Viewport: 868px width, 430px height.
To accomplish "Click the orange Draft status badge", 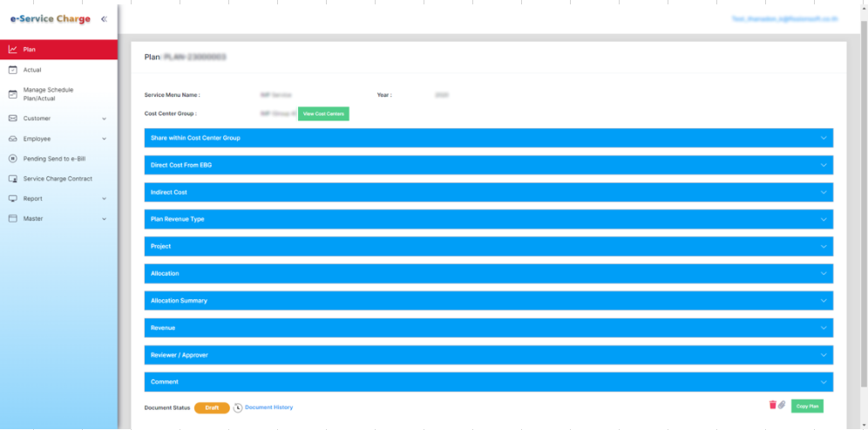I will point(212,407).
